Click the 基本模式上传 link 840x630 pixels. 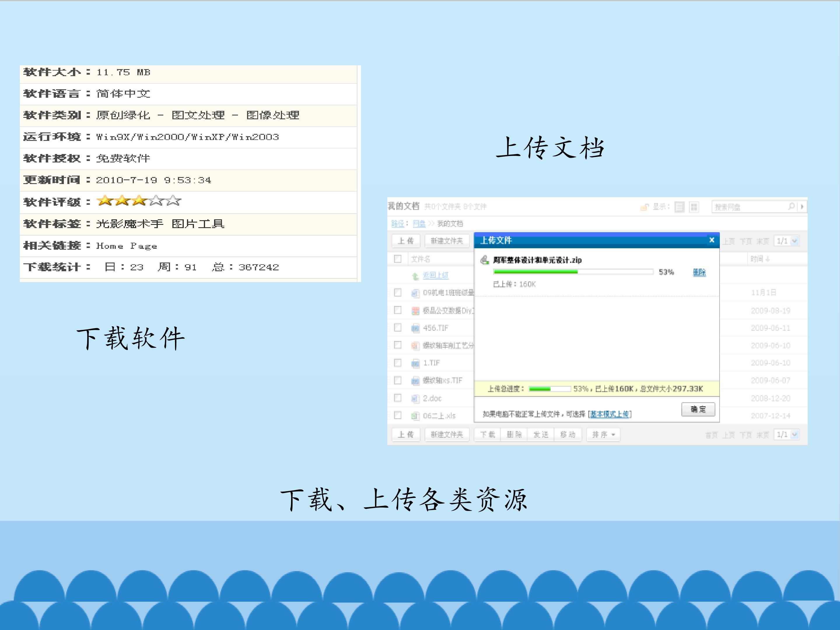pyautogui.click(x=610, y=414)
